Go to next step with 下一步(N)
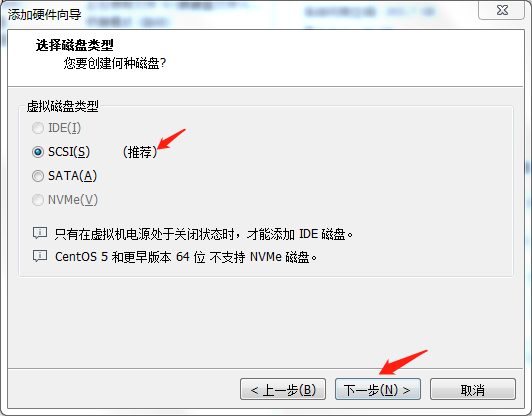This screenshot has width=532, height=416. pos(378,390)
